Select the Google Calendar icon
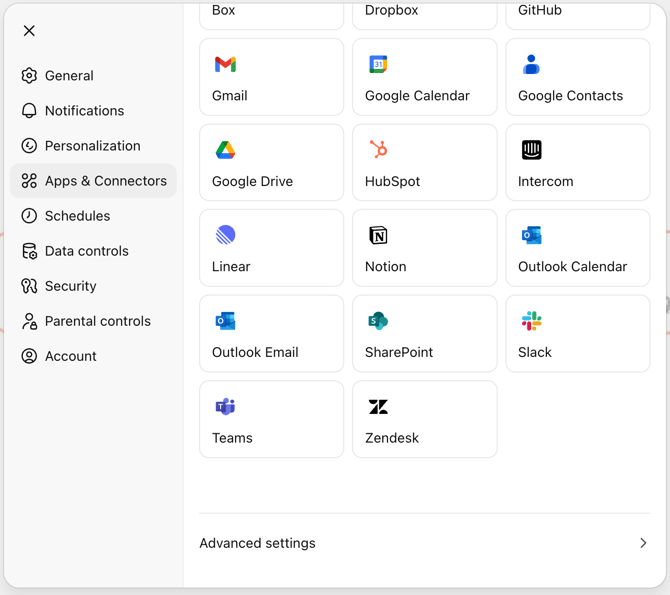The image size is (670, 595). tap(378, 65)
